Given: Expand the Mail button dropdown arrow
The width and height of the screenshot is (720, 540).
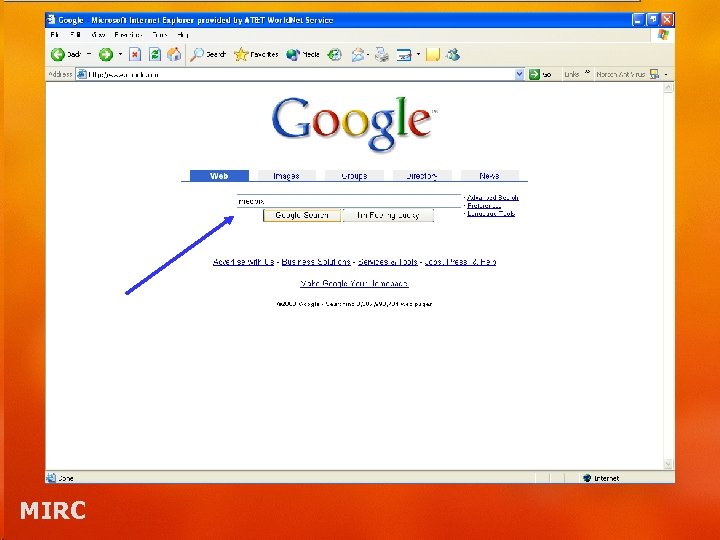Looking at the screenshot, I should coord(368,55).
